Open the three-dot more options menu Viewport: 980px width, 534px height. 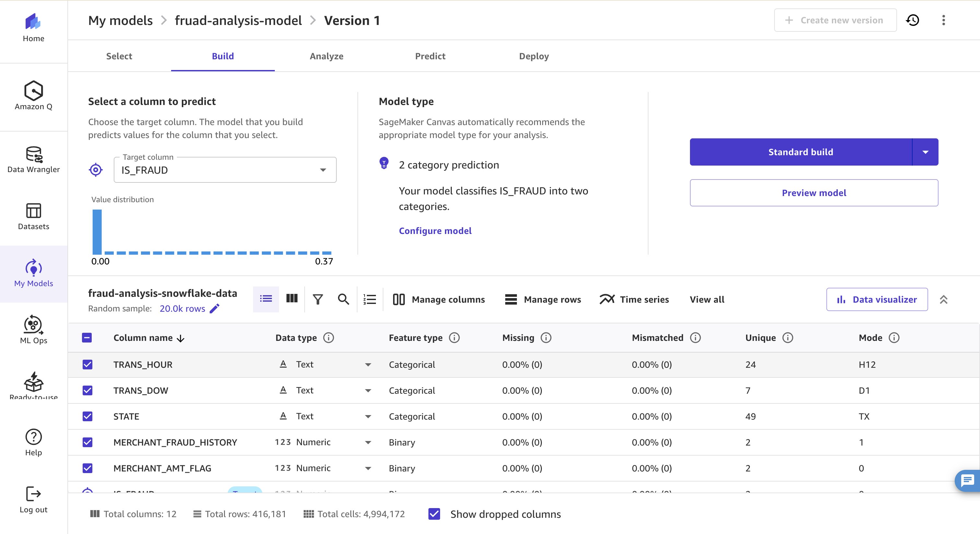click(x=943, y=20)
